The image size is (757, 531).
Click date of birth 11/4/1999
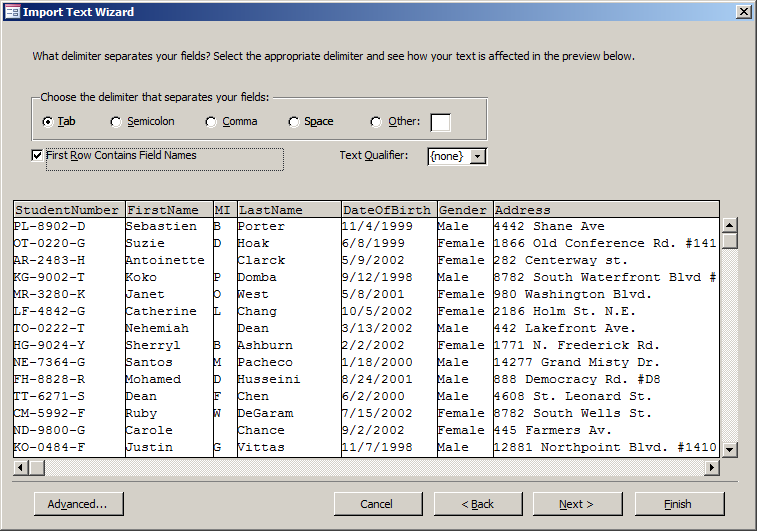pyautogui.click(x=377, y=226)
